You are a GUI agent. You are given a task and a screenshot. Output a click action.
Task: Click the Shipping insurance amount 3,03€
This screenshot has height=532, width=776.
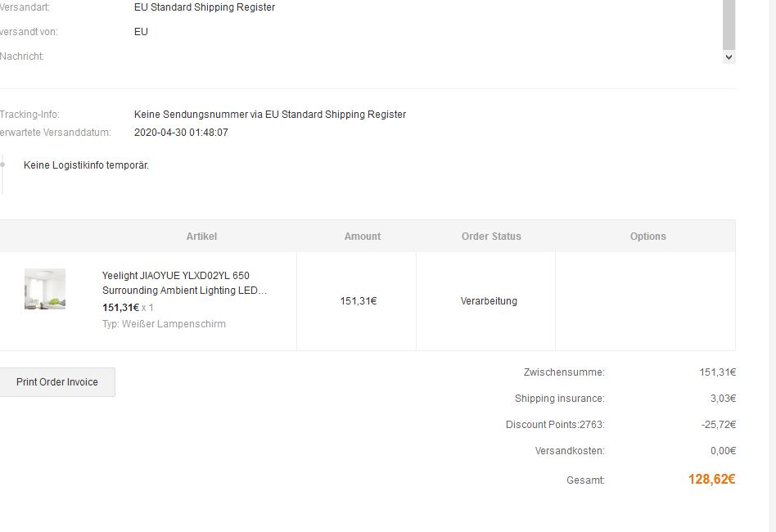[x=723, y=399]
